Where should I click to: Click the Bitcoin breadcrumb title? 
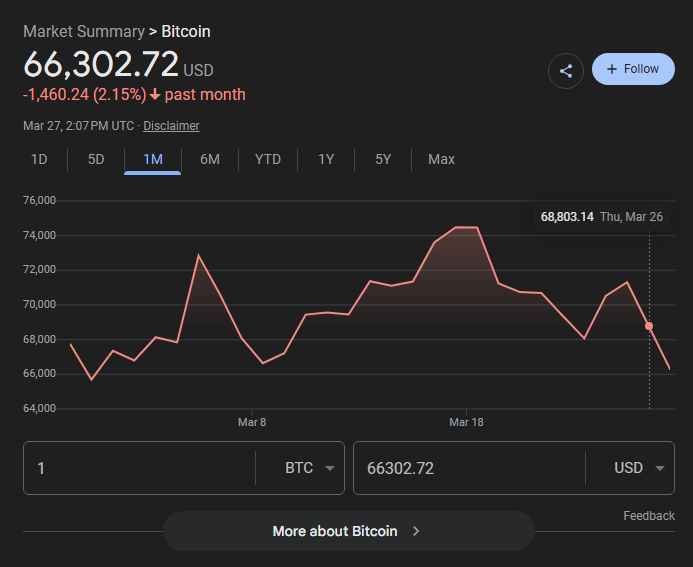[186, 31]
